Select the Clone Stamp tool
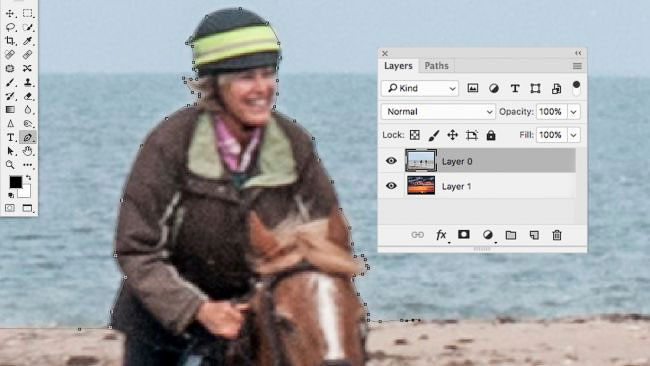This screenshot has height=366, width=650. point(27,82)
